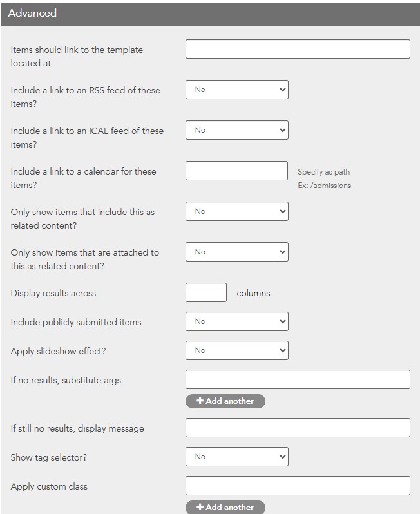Click the columns number input box

click(x=206, y=293)
